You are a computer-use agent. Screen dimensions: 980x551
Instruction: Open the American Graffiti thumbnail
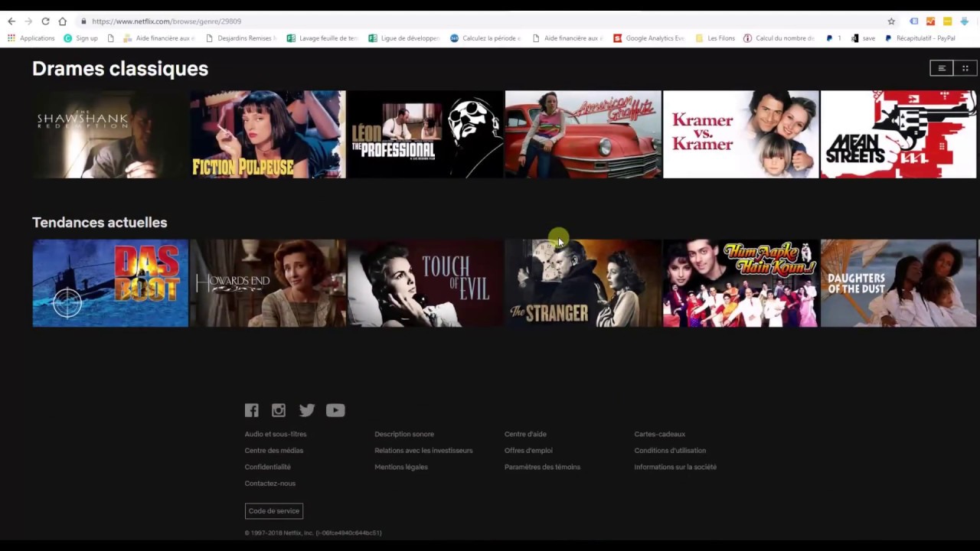(583, 135)
